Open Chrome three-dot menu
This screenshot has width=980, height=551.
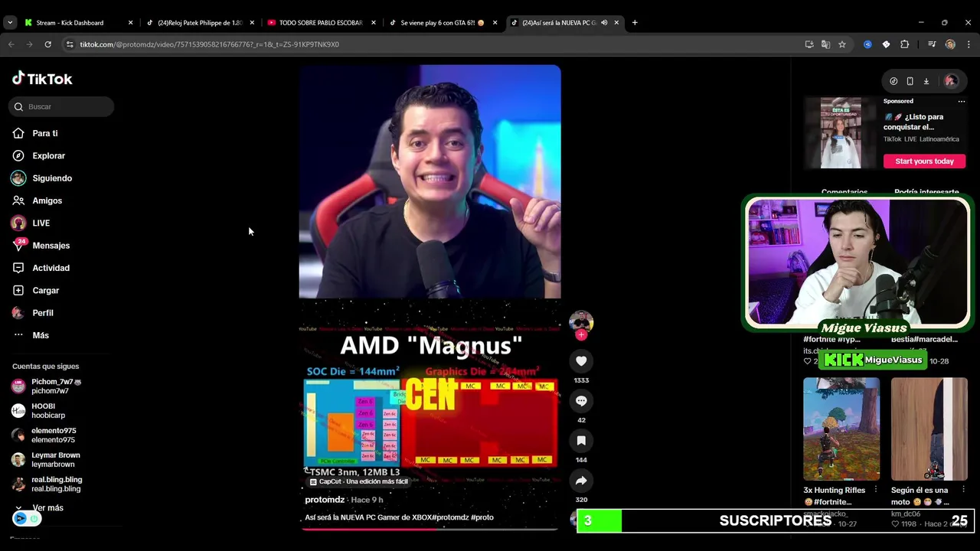click(969, 44)
